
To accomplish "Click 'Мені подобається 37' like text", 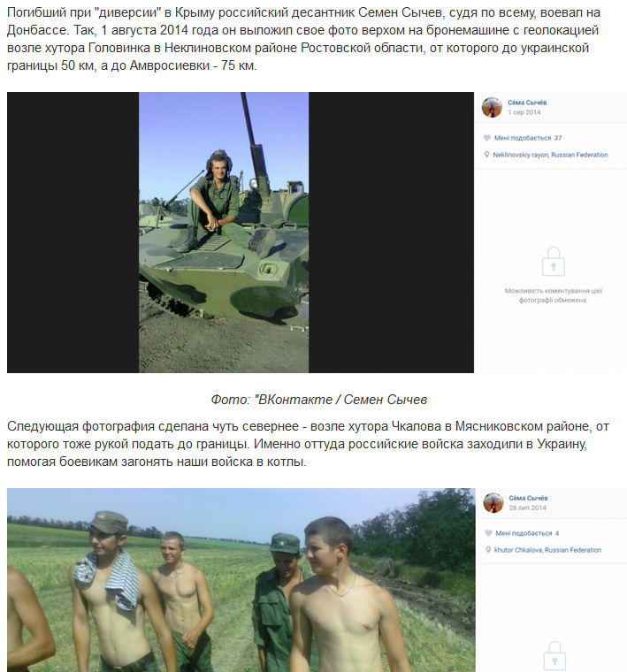I will click(528, 138).
